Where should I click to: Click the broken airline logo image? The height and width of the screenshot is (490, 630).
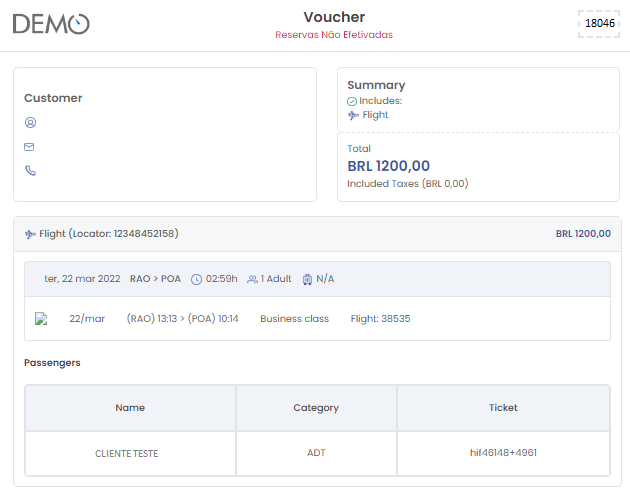[x=41, y=319]
